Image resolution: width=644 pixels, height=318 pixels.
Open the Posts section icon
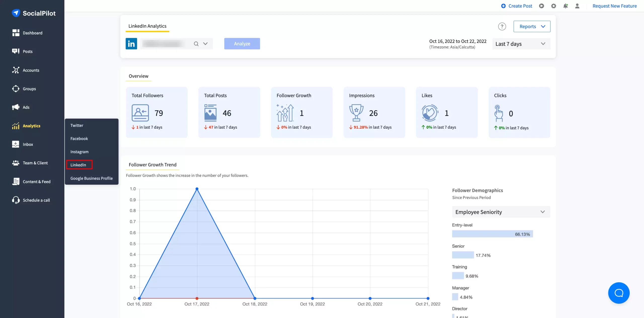[x=16, y=51]
